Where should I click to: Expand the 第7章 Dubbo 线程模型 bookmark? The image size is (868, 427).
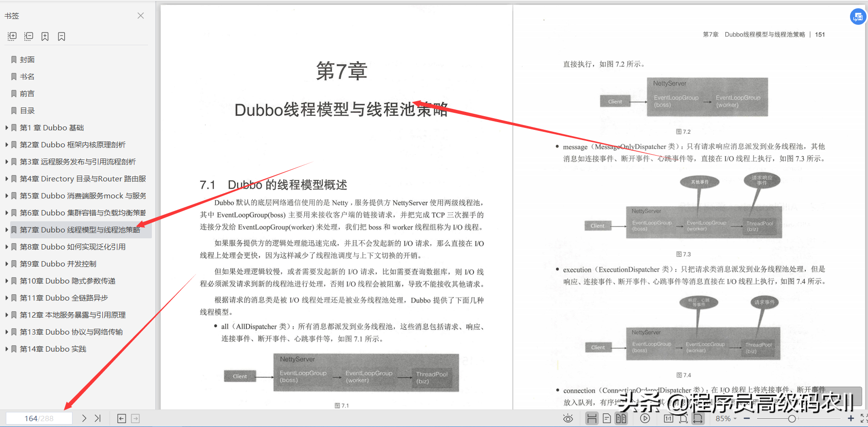click(x=7, y=230)
